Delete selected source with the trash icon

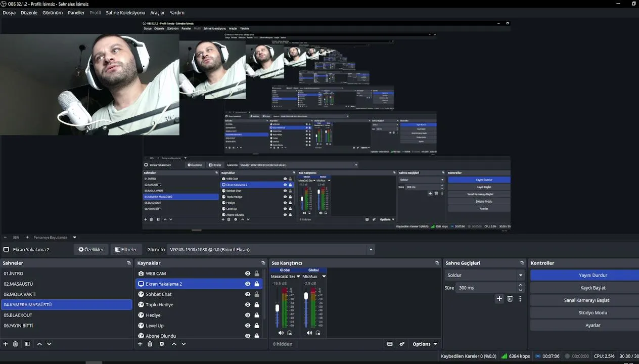[150, 344]
